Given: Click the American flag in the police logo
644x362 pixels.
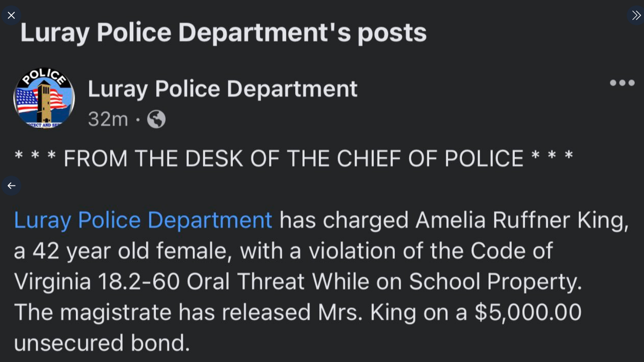Looking at the screenshot, I should (27, 100).
